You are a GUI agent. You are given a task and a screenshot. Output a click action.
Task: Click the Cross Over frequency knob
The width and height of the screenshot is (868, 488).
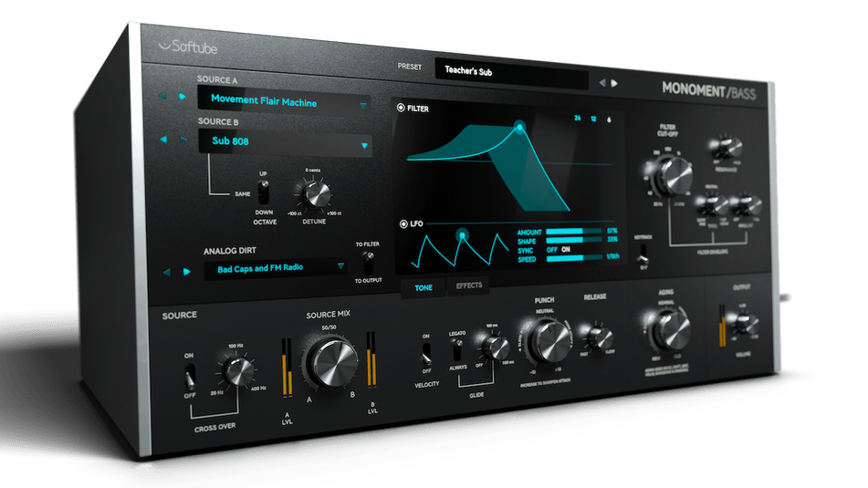click(238, 370)
